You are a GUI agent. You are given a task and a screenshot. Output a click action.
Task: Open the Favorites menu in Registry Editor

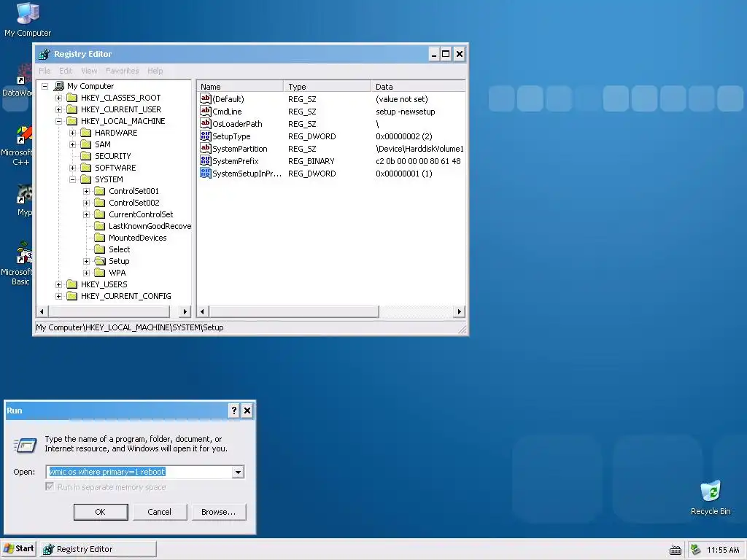(123, 71)
